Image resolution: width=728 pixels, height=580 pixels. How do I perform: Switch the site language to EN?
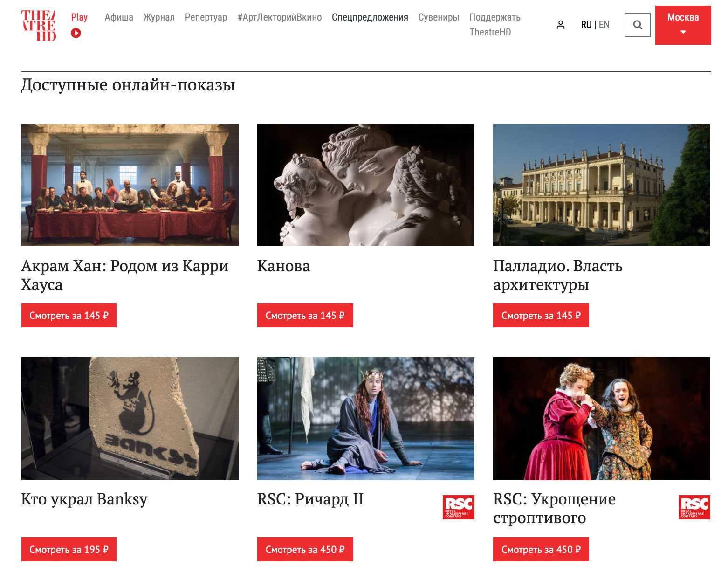pyautogui.click(x=604, y=25)
